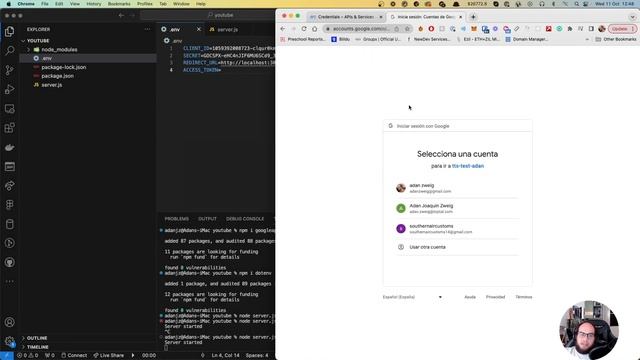The width and height of the screenshot is (640, 360).
Task: Go back in Chrome browser
Action: [282, 29]
